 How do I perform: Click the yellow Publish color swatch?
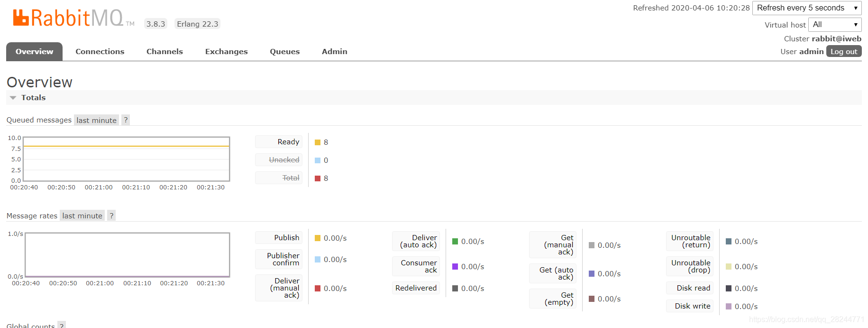click(318, 238)
